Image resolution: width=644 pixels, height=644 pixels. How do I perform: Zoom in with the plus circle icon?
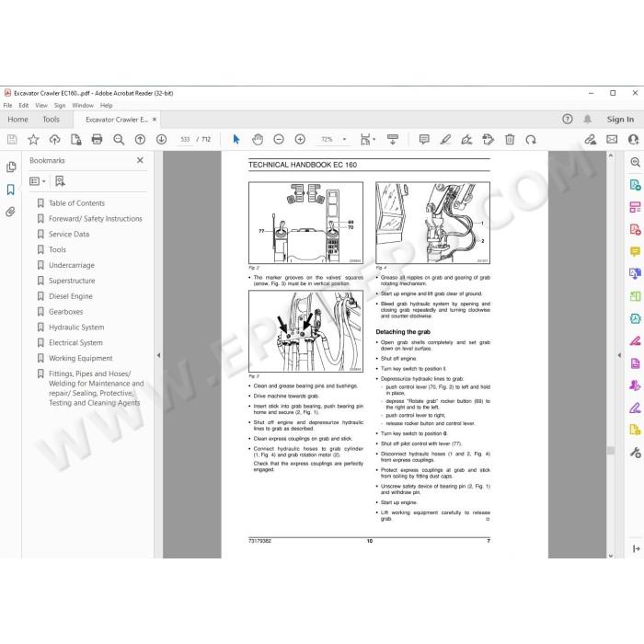click(300, 140)
